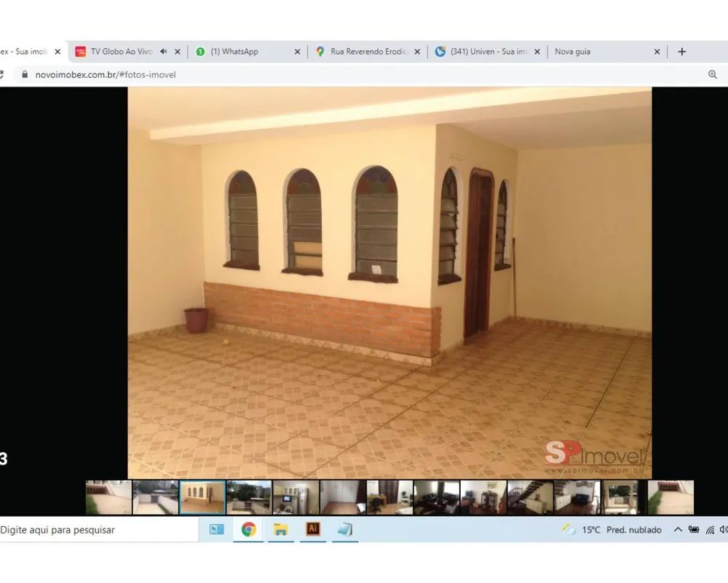Open the empty room wooden floor thumbnail
The image size is (728, 583).
click(x=343, y=498)
